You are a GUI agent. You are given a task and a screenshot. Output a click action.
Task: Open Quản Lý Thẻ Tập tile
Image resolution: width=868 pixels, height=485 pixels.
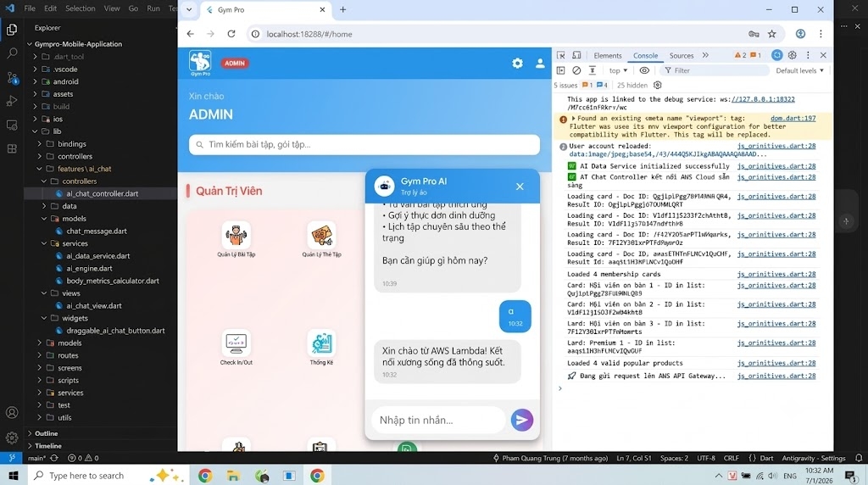321,240
